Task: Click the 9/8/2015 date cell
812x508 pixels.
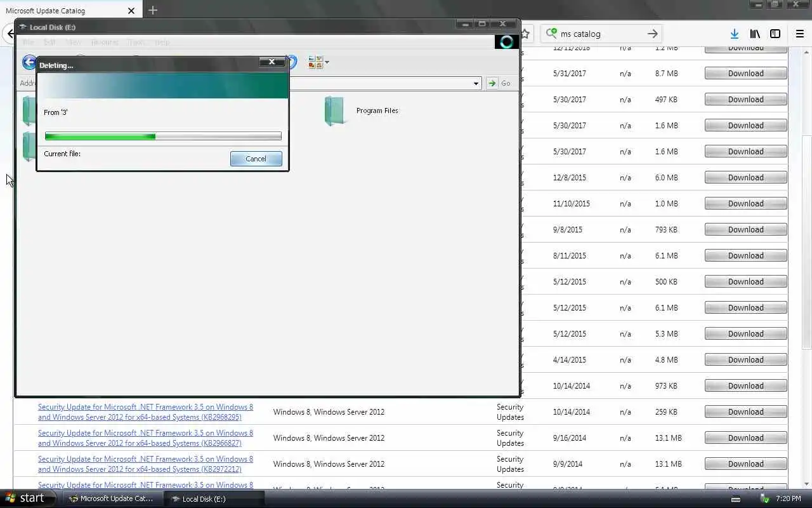Action: [567, 230]
